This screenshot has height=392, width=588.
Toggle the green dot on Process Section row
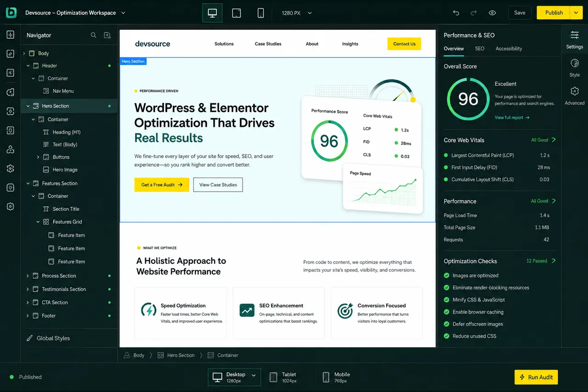[109, 276]
